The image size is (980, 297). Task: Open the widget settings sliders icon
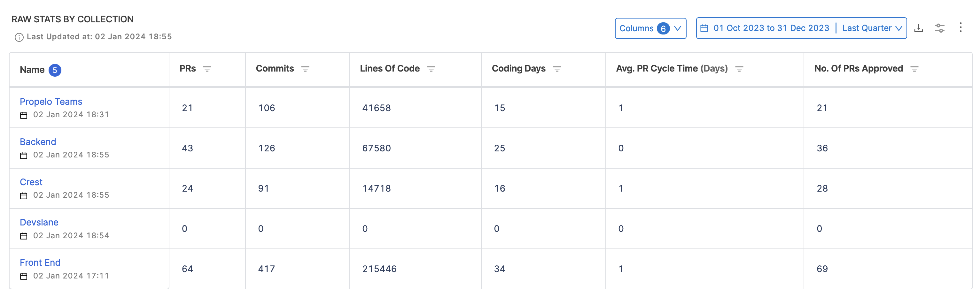click(939, 28)
